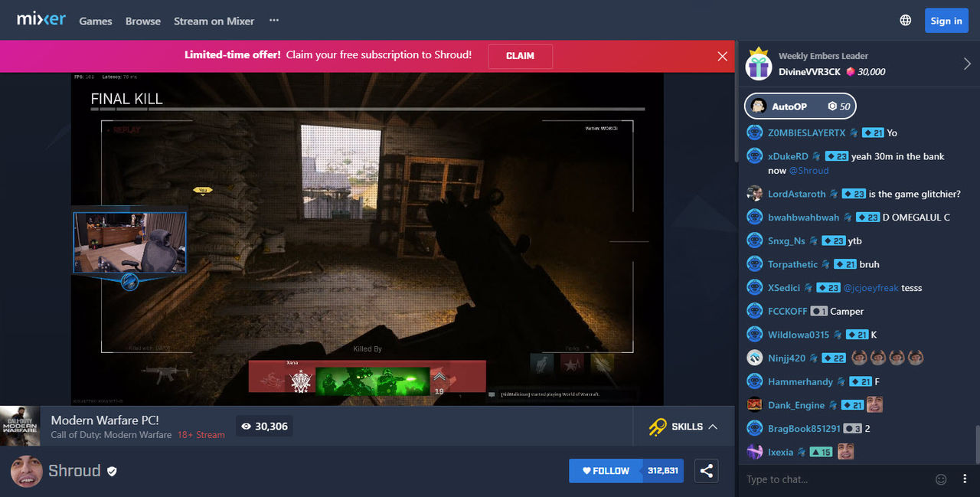This screenshot has width=980, height=497.
Task: Click the level 22 badge beside Ninjj420
Action: [833, 358]
